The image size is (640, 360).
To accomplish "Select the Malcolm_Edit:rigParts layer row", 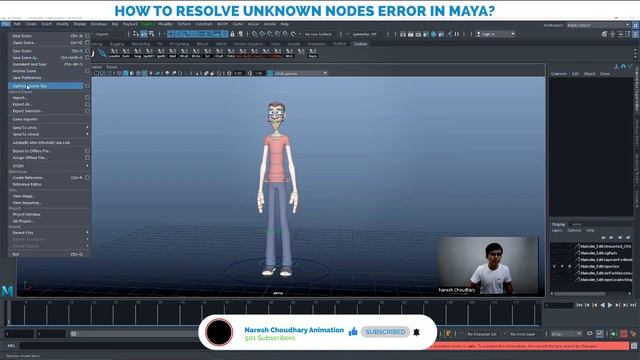I will [591, 253].
